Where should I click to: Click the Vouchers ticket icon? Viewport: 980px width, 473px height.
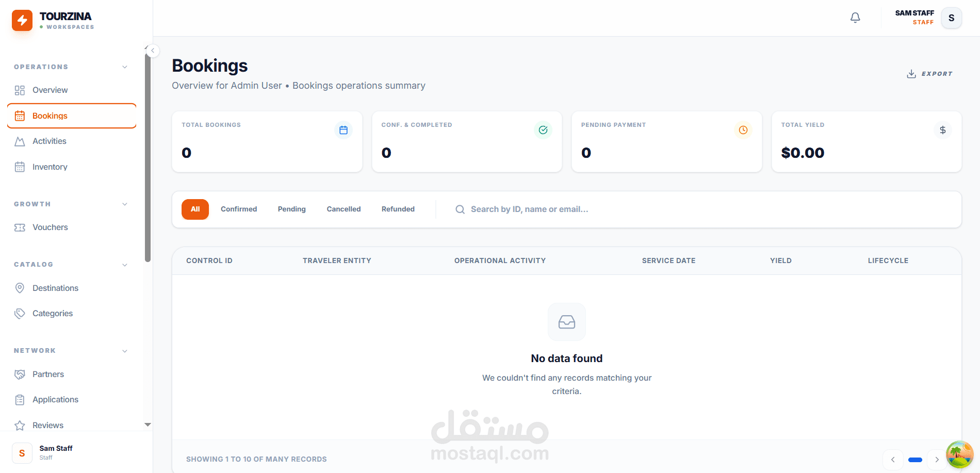click(x=20, y=227)
